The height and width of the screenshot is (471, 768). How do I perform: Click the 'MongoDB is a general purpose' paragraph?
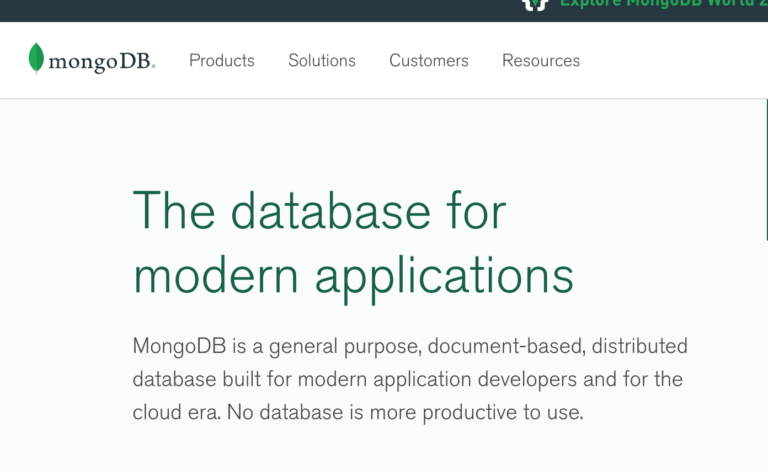[x=410, y=379]
